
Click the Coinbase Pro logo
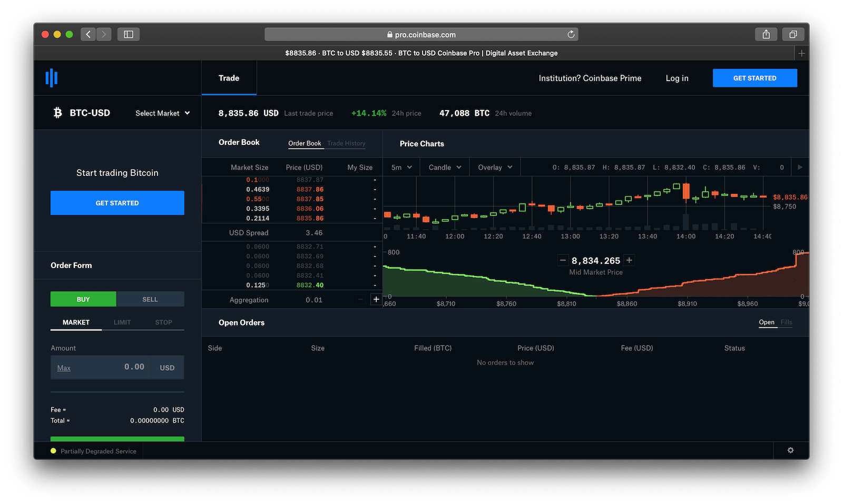[51, 78]
